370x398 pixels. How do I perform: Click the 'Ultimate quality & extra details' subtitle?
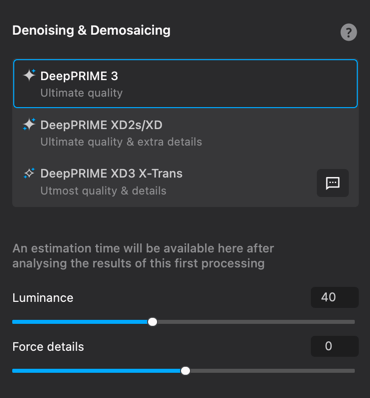pyautogui.click(x=121, y=142)
